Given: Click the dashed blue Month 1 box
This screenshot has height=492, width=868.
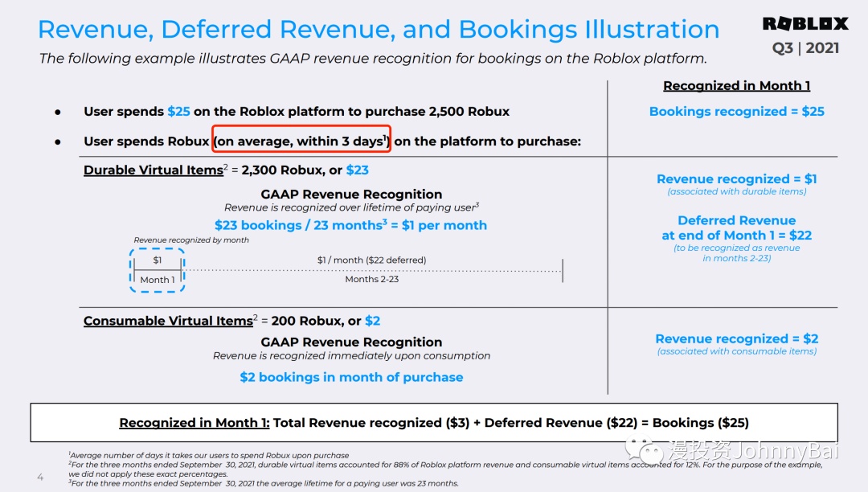Looking at the screenshot, I should click(x=157, y=270).
